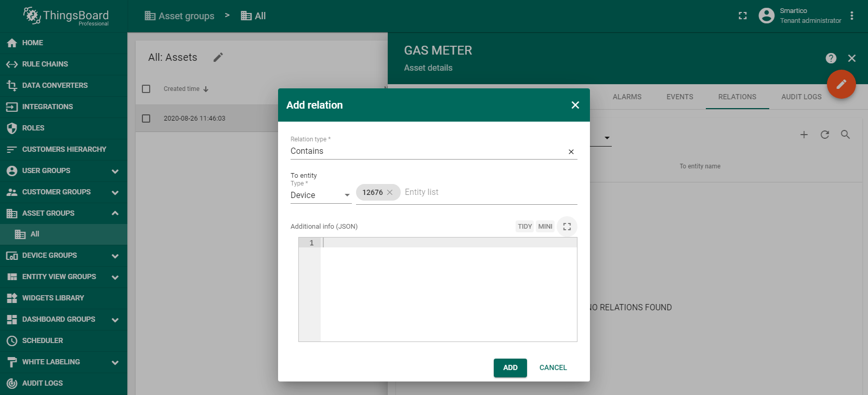
Task: Remove the 12676 entity chip
Action: pyautogui.click(x=390, y=192)
